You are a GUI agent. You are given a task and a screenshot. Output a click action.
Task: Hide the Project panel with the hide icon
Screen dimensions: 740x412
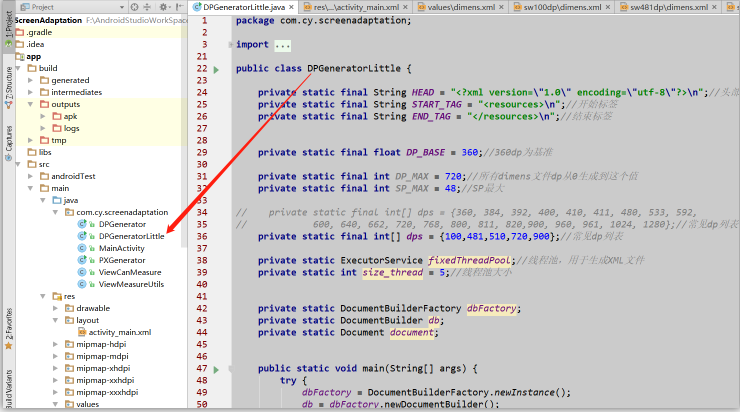point(180,7)
